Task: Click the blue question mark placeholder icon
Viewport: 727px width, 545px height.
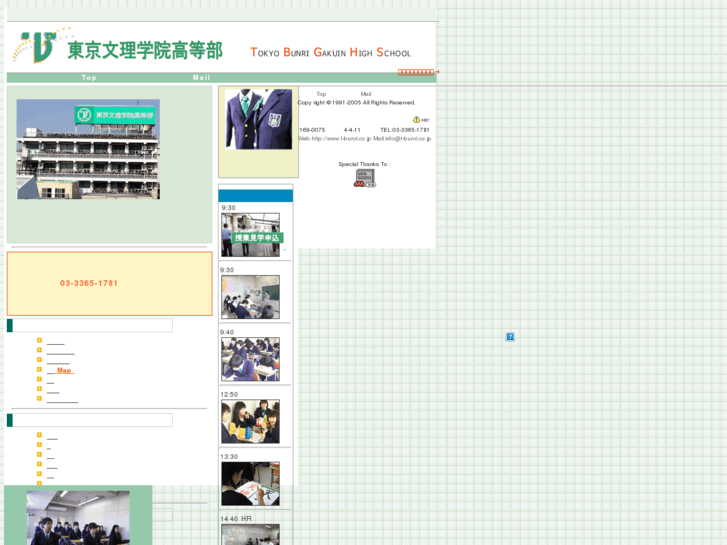Action: (x=510, y=337)
